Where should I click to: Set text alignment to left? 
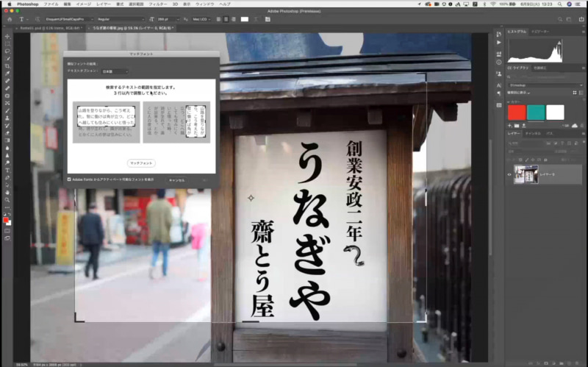[x=218, y=19]
